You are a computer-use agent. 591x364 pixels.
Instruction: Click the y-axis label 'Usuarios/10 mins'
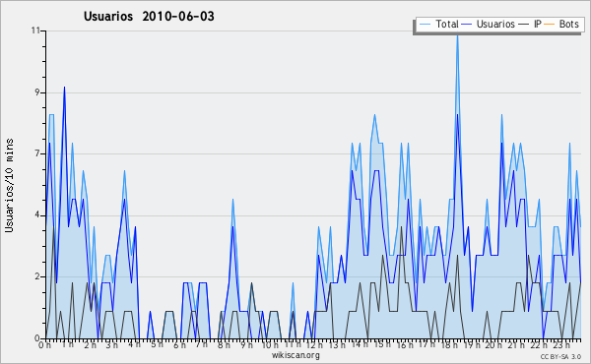(9, 186)
